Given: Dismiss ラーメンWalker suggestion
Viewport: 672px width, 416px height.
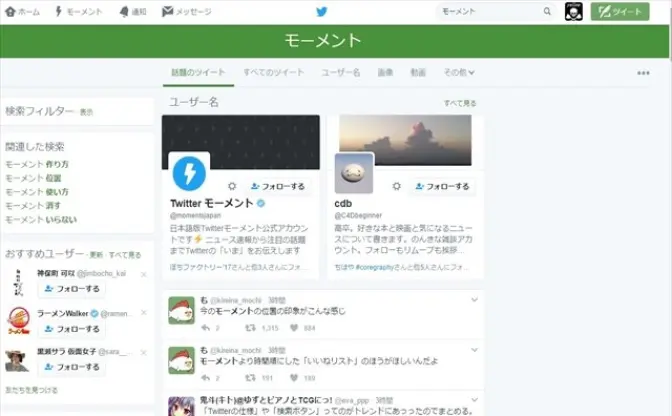Looking at the screenshot, I should (x=144, y=313).
